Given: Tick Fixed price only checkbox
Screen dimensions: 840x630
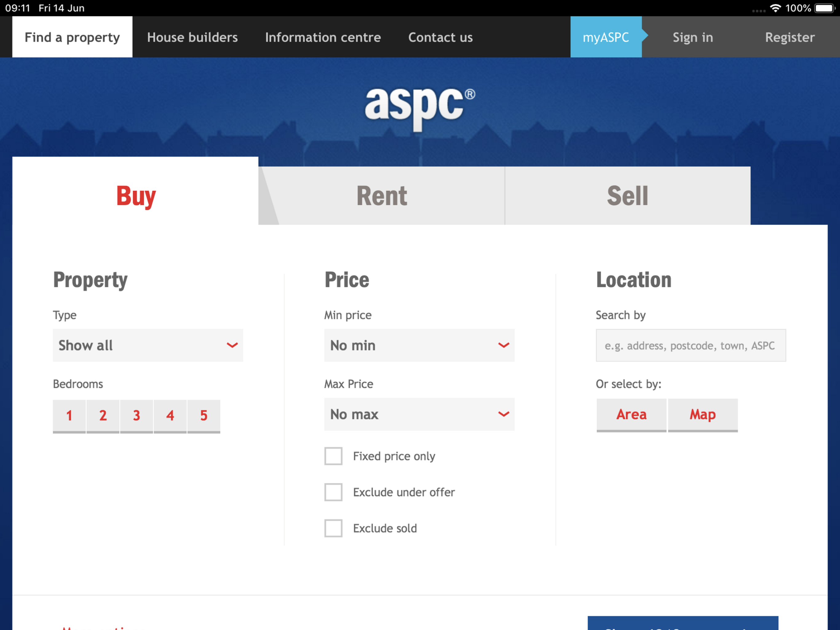Looking at the screenshot, I should click(x=333, y=456).
